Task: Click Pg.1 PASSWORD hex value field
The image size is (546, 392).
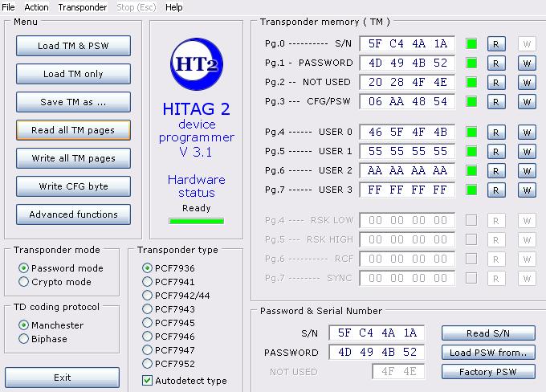Action: click(x=407, y=63)
